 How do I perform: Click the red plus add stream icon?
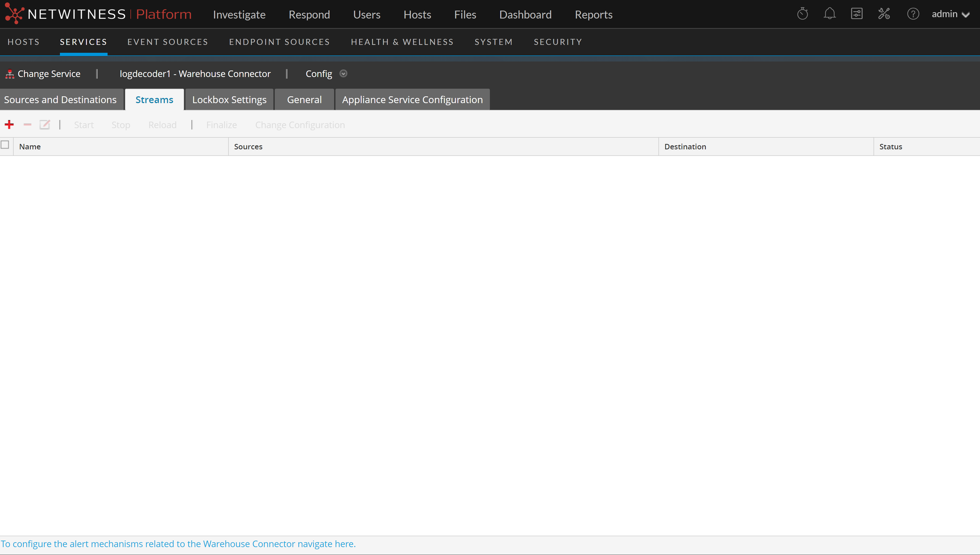9,125
